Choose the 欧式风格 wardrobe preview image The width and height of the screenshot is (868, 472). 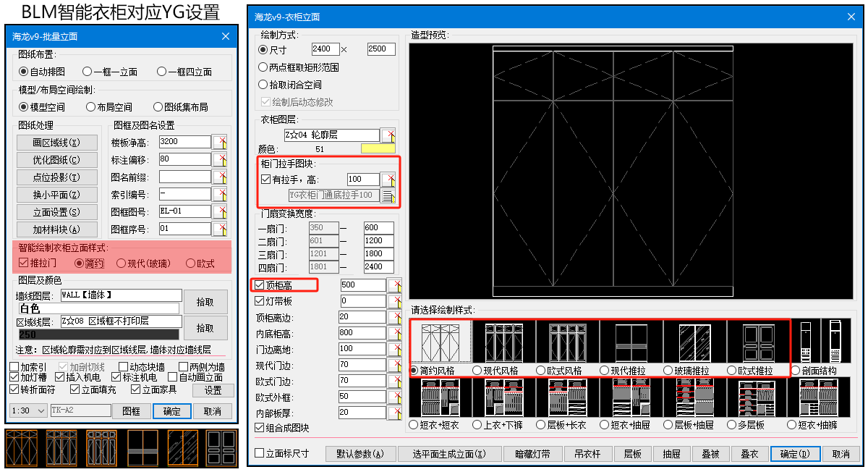coord(568,341)
